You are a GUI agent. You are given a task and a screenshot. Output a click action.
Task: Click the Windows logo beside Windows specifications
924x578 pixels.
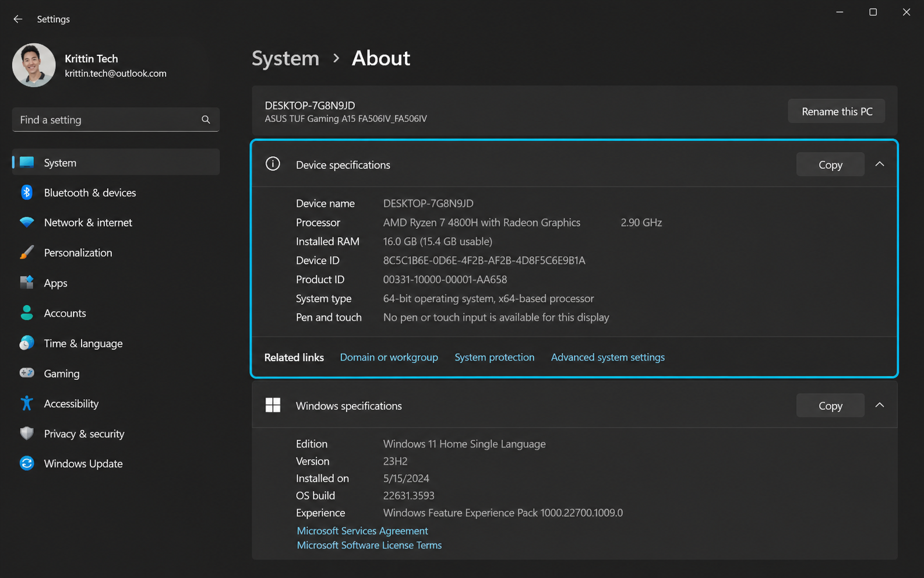[x=273, y=405]
